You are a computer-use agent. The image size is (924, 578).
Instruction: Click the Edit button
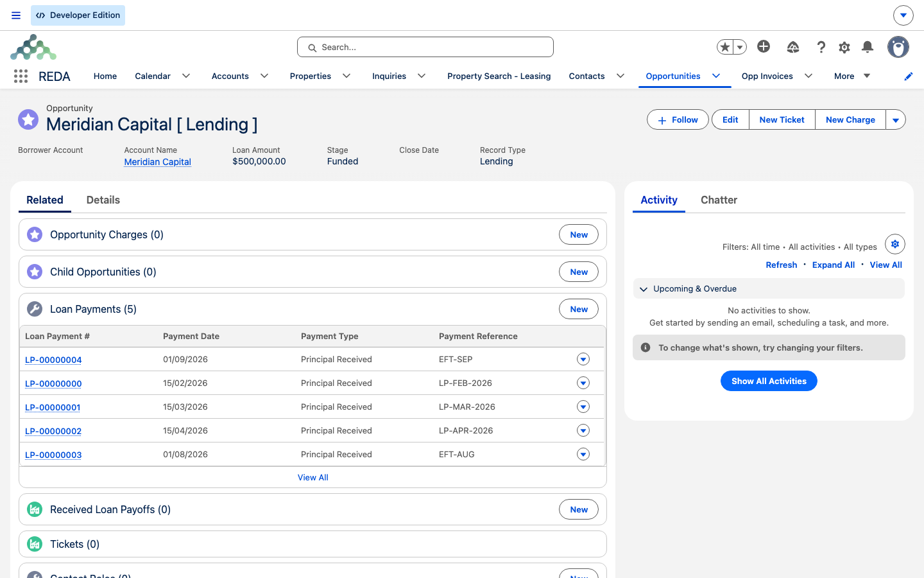point(730,119)
